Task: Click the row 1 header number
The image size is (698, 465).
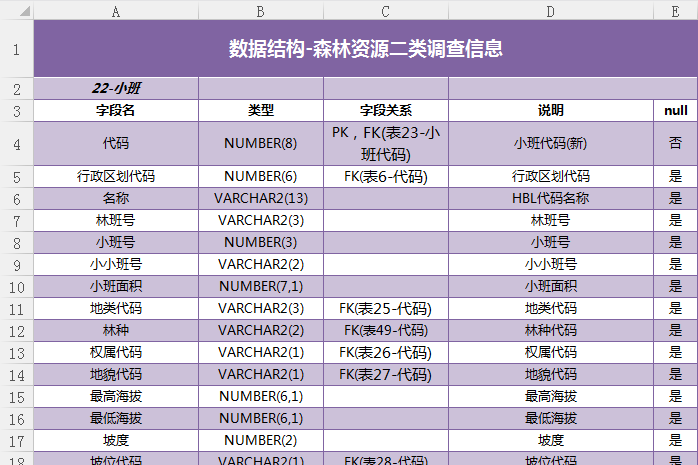Action: pos(16,49)
